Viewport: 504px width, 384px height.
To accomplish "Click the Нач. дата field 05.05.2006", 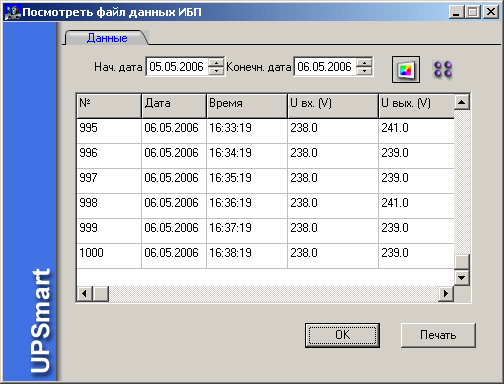I will point(177,67).
